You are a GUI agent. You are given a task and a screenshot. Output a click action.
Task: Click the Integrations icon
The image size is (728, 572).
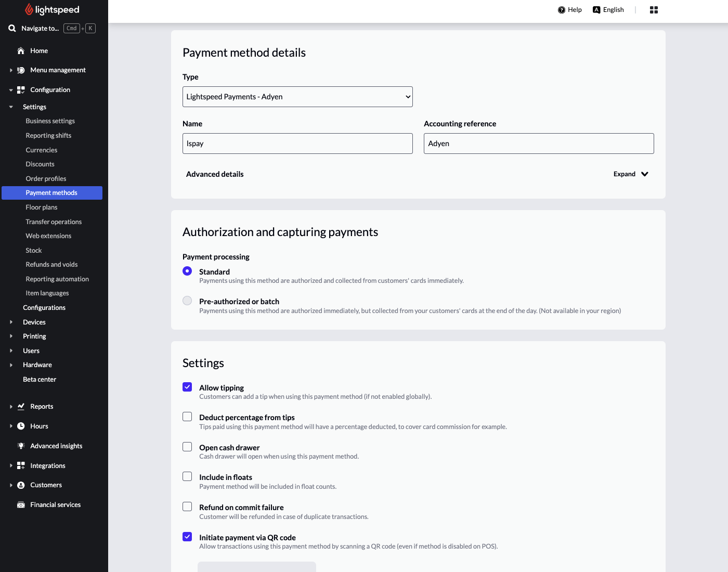[x=21, y=465]
